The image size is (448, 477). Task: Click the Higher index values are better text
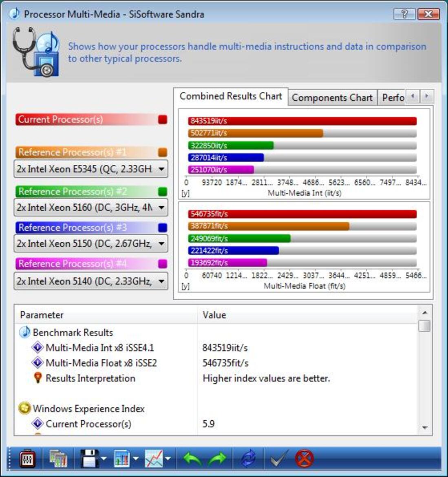coord(267,378)
